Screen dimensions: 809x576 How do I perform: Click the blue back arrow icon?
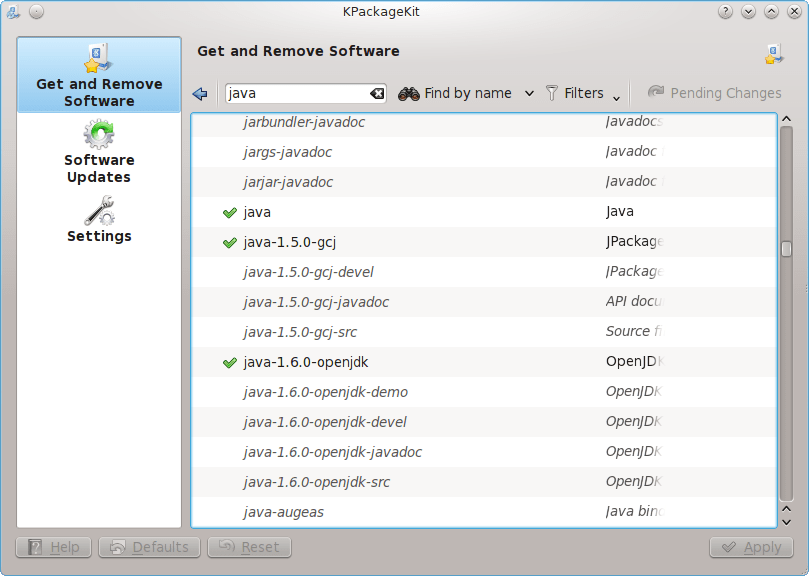200,93
